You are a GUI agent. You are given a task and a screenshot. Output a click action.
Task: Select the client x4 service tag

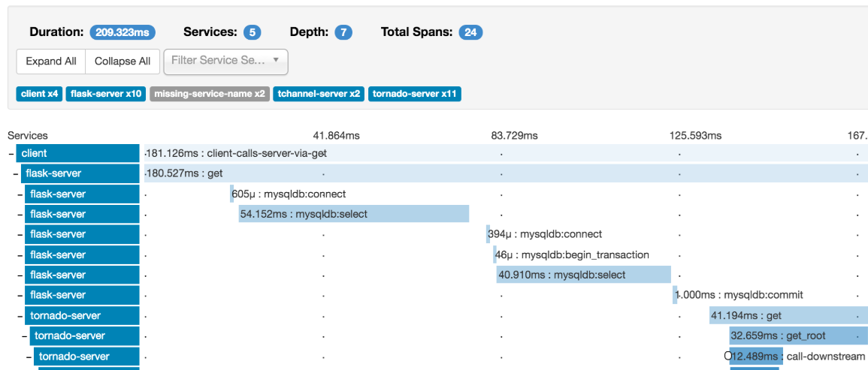point(39,94)
